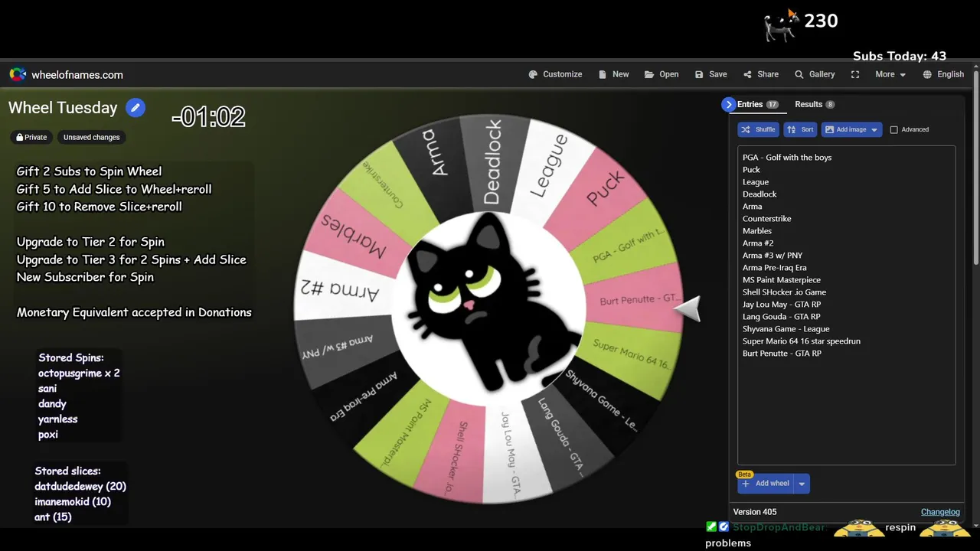Click the Add image button
The height and width of the screenshot is (551, 980).
[x=851, y=129]
